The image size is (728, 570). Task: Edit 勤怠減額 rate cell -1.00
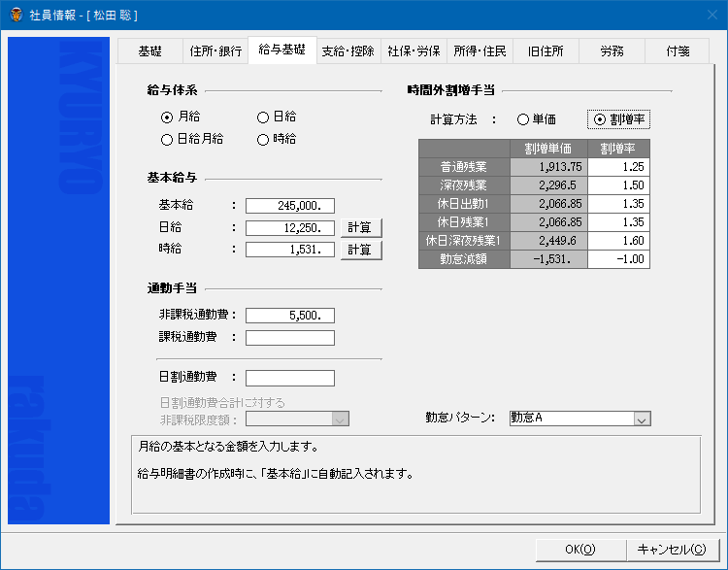[x=618, y=259]
